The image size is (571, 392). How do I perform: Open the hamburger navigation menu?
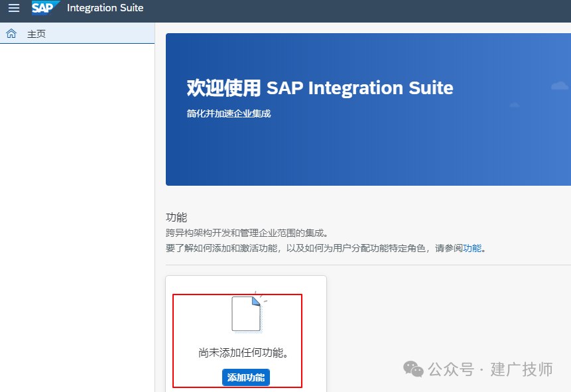(14, 8)
